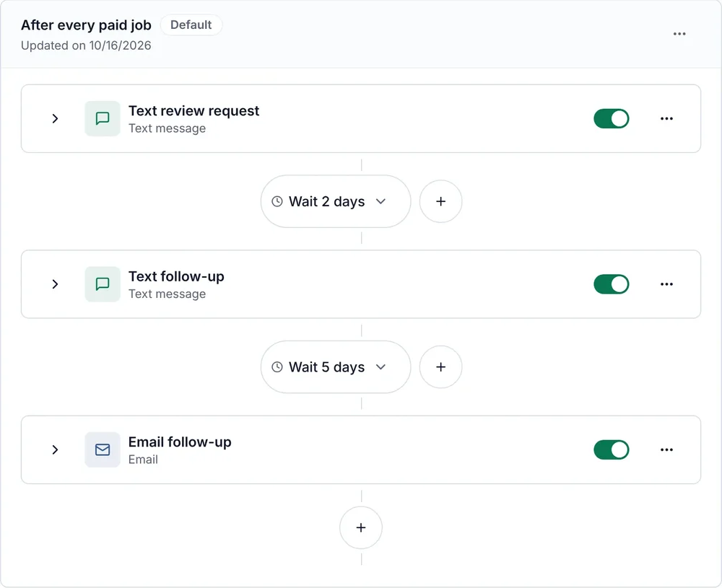The width and height of the screenshot is (722, 588).
Task: Add a step below Email follow-up
Action: pyautogui.click(x=361, y=527)
